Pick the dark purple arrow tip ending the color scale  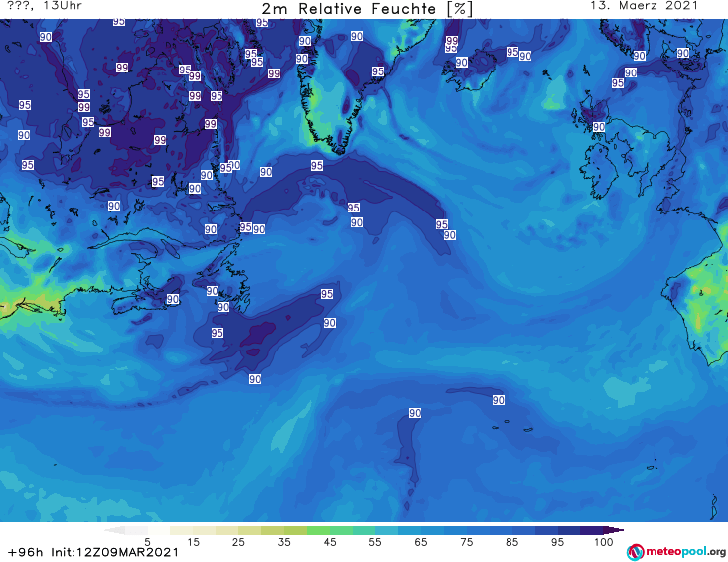pyautogui.click(x=614, y=530)
